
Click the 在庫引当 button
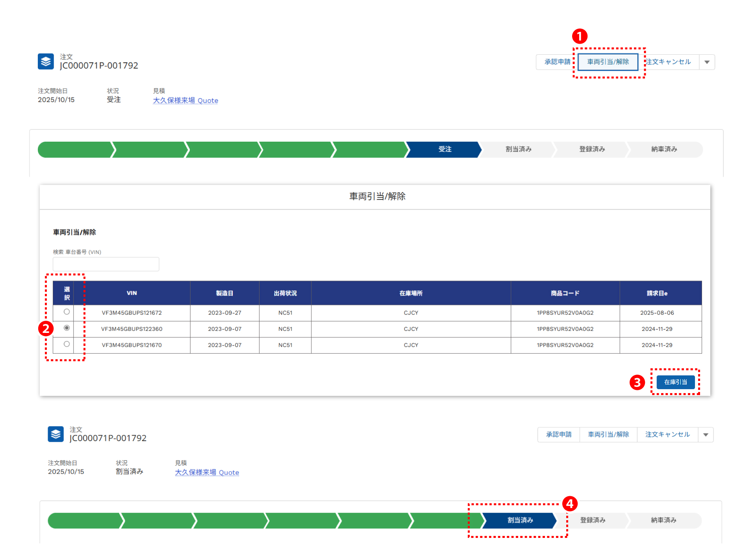point(675,382)
